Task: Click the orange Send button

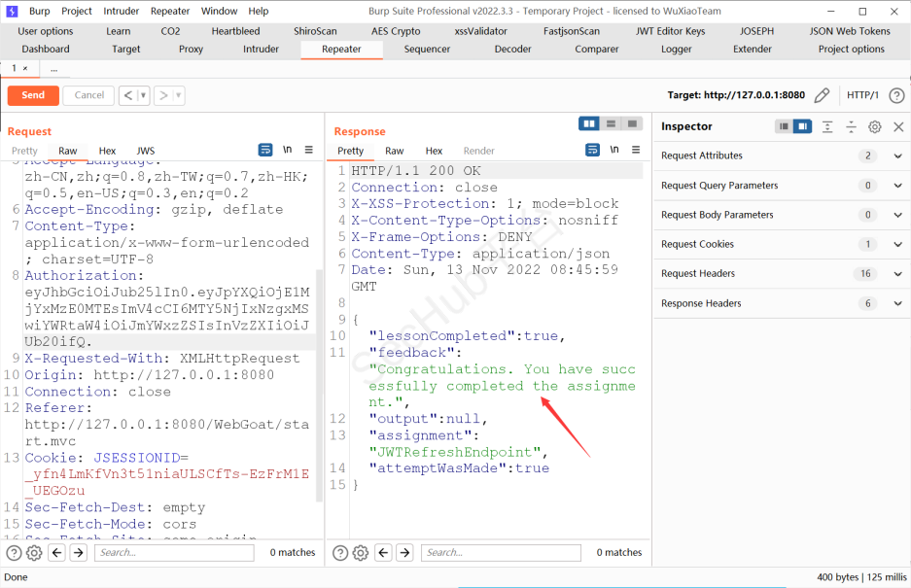Action: pos(33,95)
